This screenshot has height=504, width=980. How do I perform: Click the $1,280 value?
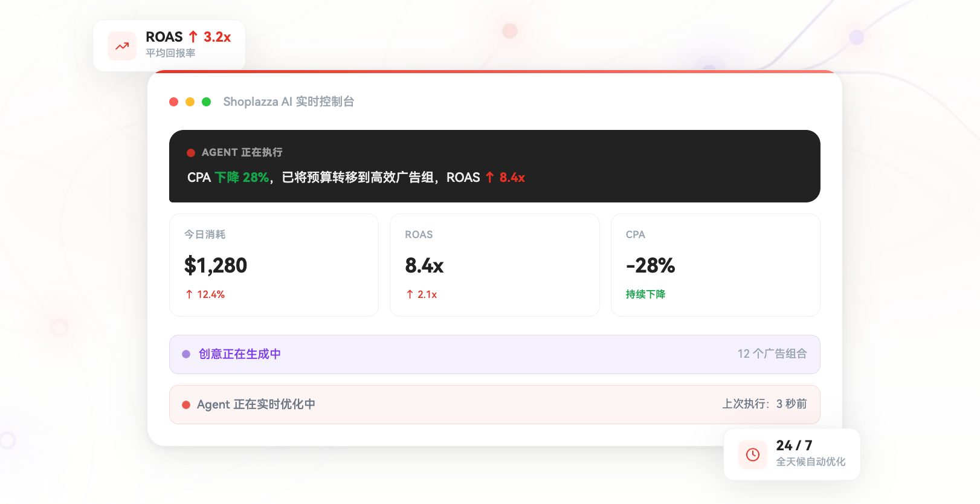point(216,265)
